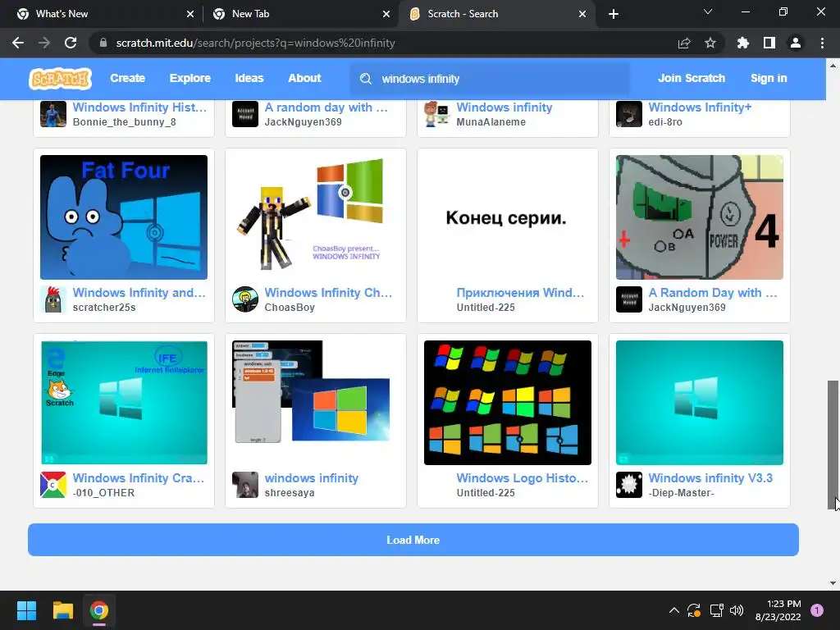Click the site lock icon
Viewport: 840px width, 630px height.
pyautogui.click(x=103, y=43)
